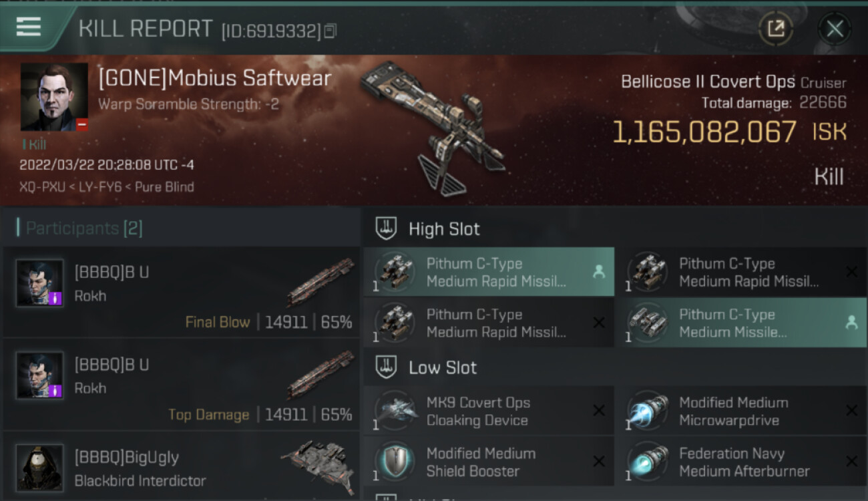
Task: Click the share export icon
Action: point(776,29)
